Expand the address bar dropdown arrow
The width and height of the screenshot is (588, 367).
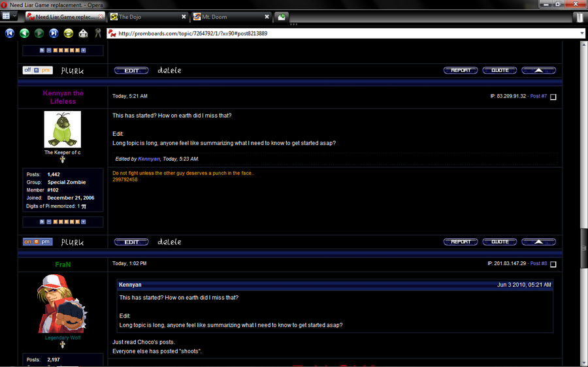click(582, 33)
